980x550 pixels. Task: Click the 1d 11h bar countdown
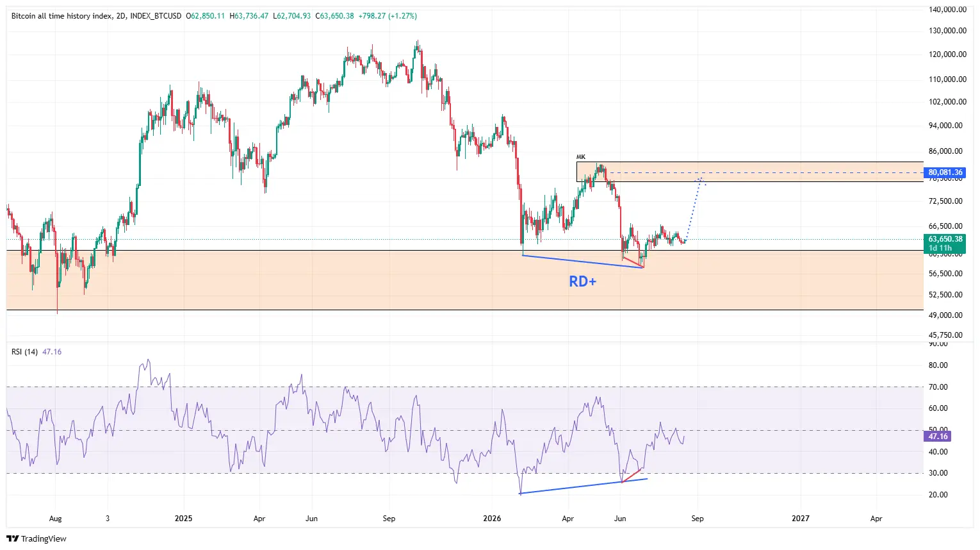coord(940,248)
